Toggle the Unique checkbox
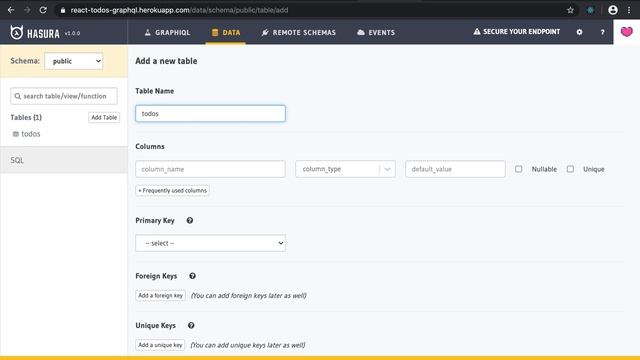 click(x=570, y=169)
